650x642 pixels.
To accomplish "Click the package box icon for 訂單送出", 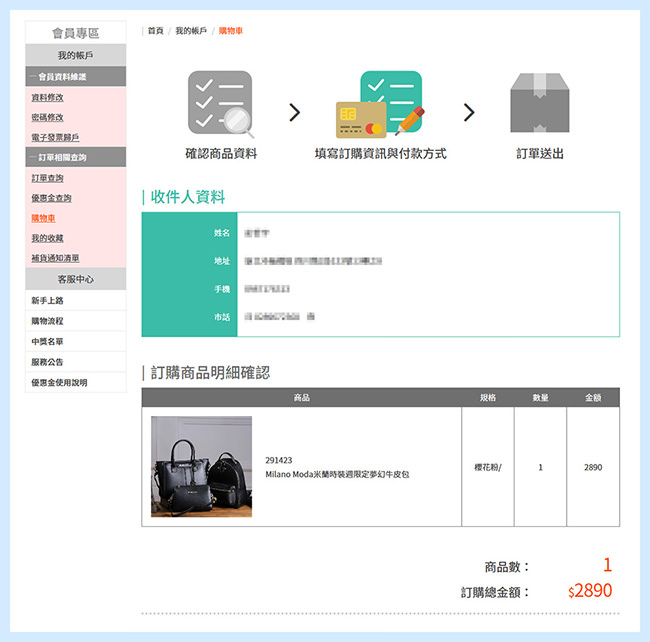I will coord(540,104).
